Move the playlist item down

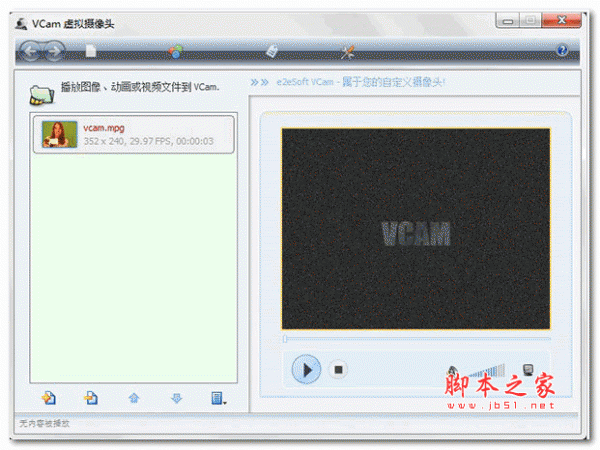[x=176, y=398]
